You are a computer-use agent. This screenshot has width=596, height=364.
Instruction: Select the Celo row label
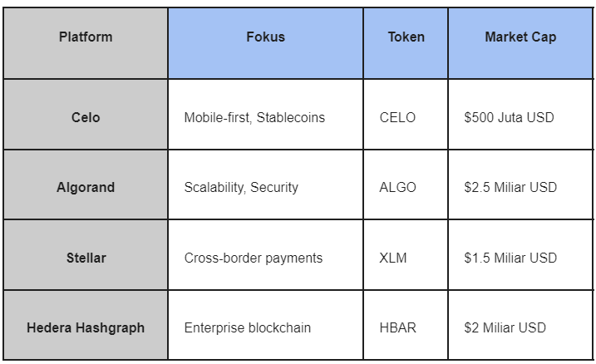tap(86, 115)
